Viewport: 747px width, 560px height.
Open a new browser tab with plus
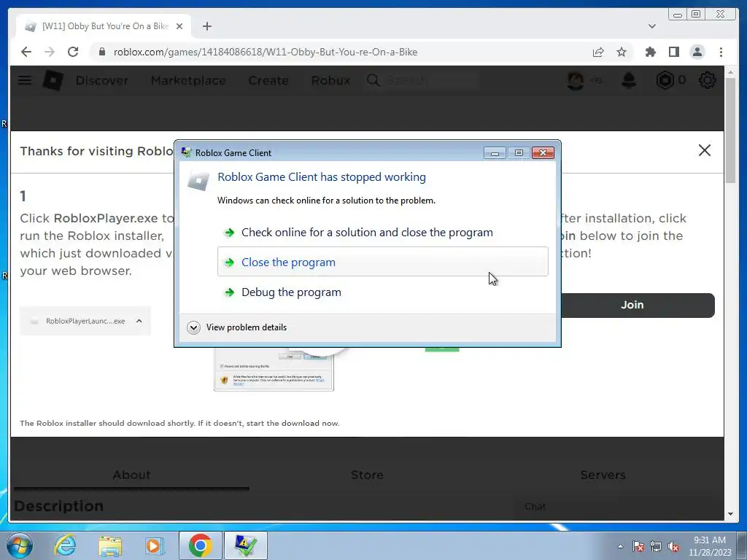[206, 26]
